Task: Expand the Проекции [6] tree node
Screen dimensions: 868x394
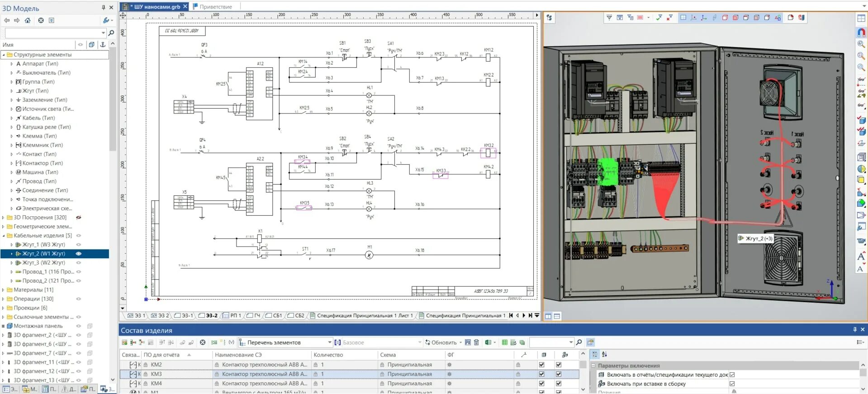Action: click(3, 308)
